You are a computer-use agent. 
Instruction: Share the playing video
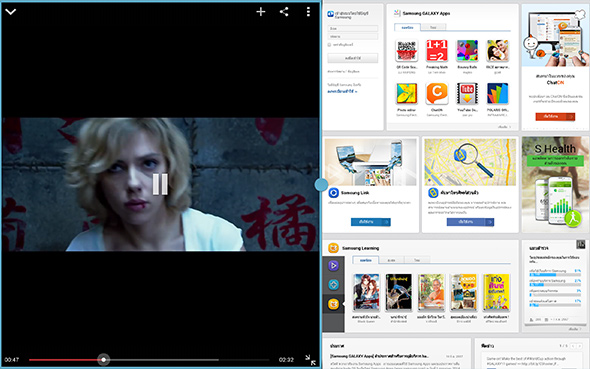284,12
